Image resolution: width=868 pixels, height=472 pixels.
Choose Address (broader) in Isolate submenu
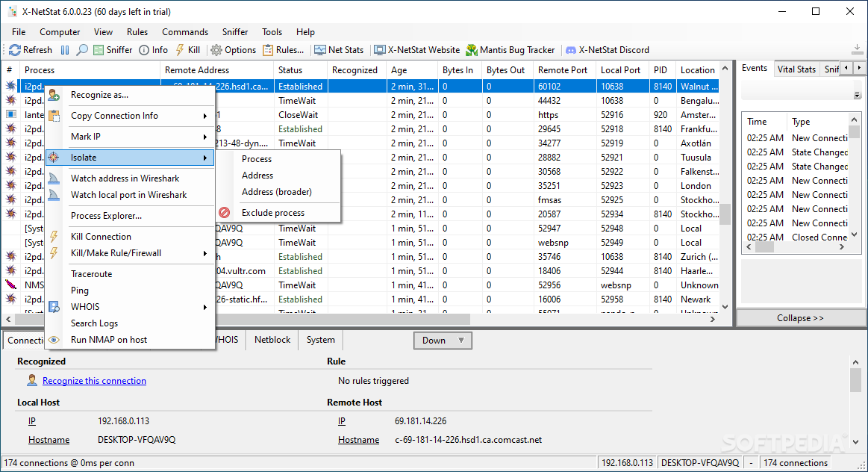coord(277,192)
